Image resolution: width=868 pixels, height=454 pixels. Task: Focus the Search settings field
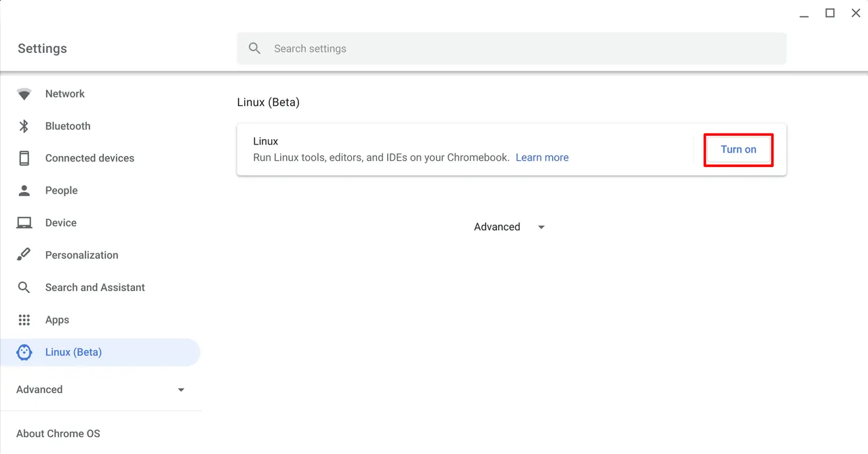tap(511, 49)
